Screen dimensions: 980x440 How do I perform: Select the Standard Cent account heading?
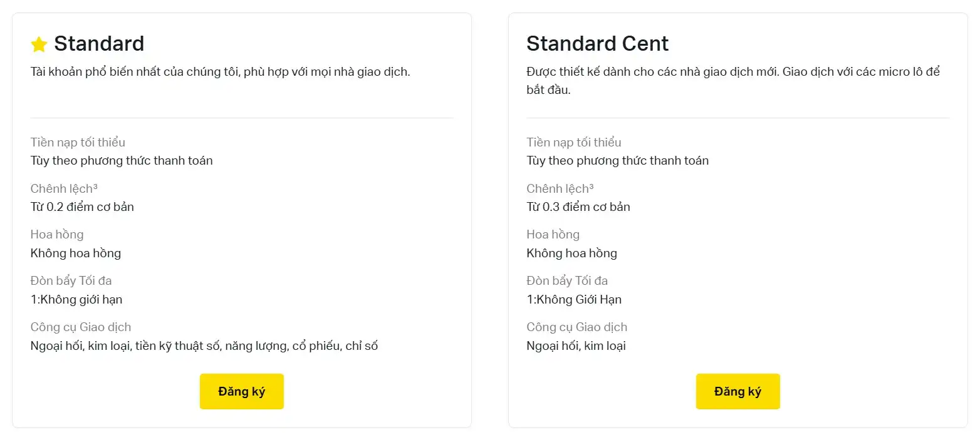click(x=598, y=43)
